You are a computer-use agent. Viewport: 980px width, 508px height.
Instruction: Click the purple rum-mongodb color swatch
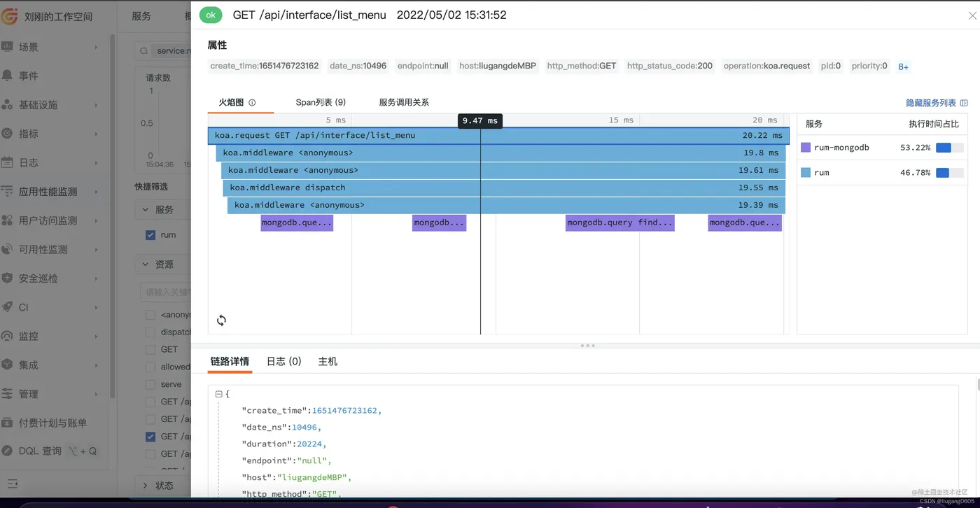click(806, 148)
